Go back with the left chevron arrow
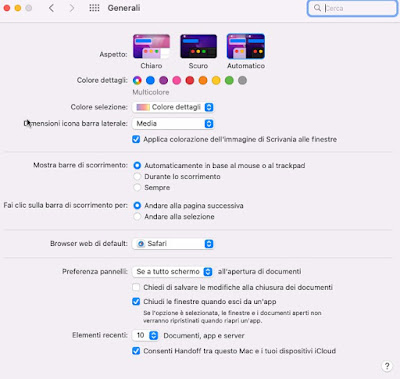This screenshot has height=379, width=400. [51, 8]
